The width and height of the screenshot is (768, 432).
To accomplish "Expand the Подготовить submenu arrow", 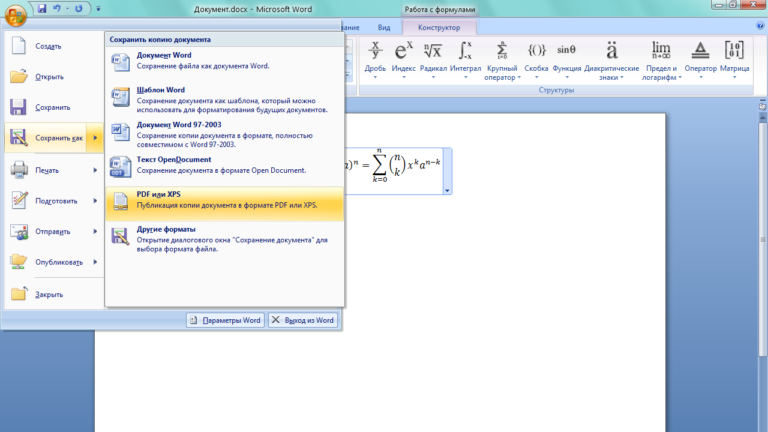I will (x=95, y=201).
